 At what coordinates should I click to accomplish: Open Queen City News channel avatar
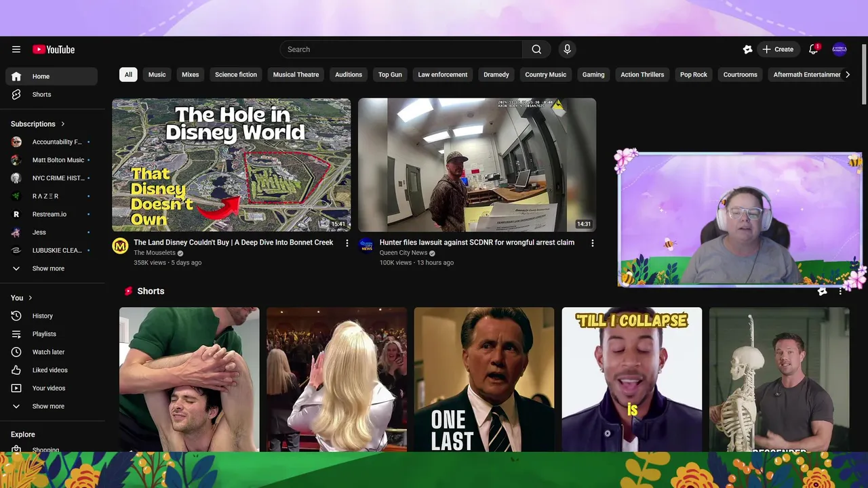(x=366, y=246)
